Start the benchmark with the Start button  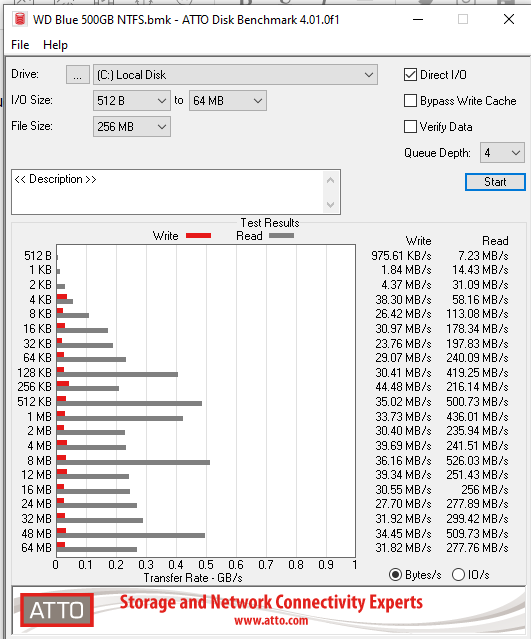495,182
